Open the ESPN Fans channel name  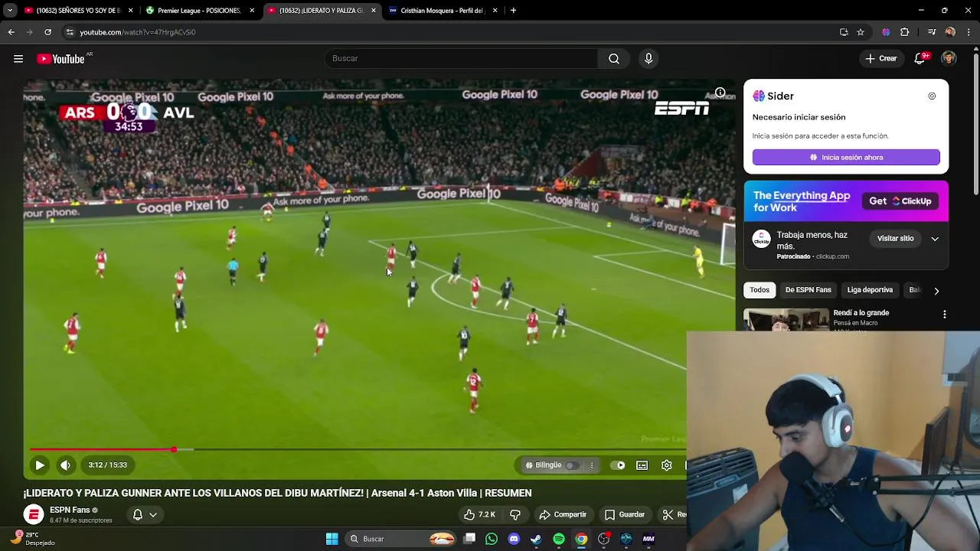[70, 510]
